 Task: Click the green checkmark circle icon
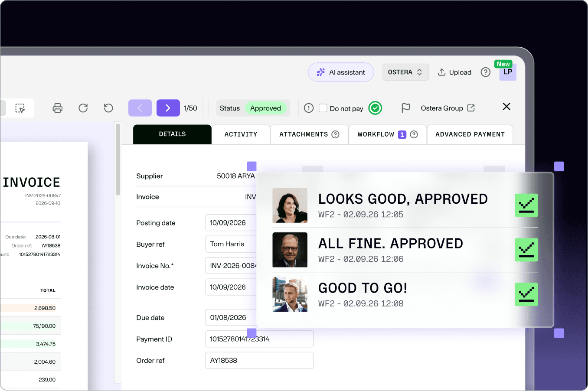[375, 108]
